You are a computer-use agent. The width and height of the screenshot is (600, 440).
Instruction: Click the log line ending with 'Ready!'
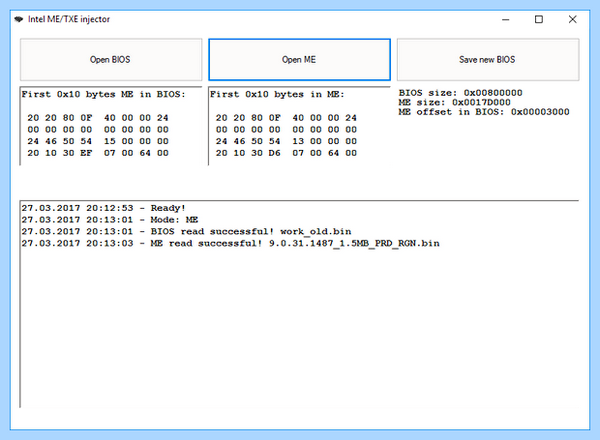[x=103, y=208]
